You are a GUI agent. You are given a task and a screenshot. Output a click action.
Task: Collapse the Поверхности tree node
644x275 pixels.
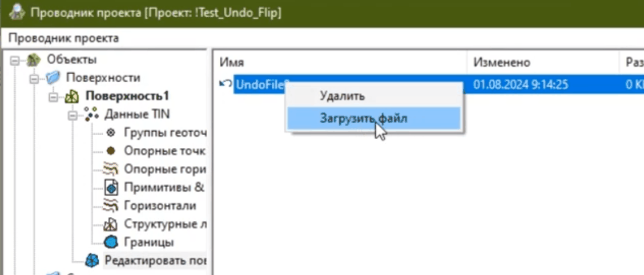point(35,78)
